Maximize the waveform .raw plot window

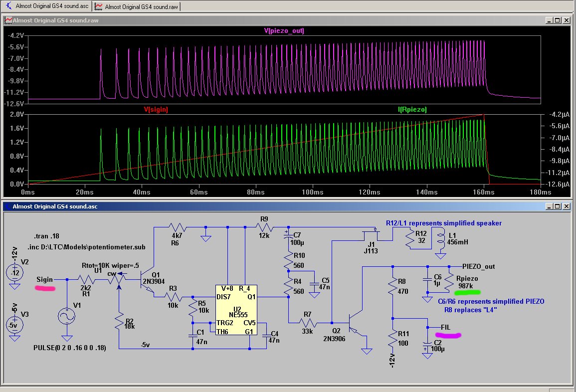pos(557,20)
